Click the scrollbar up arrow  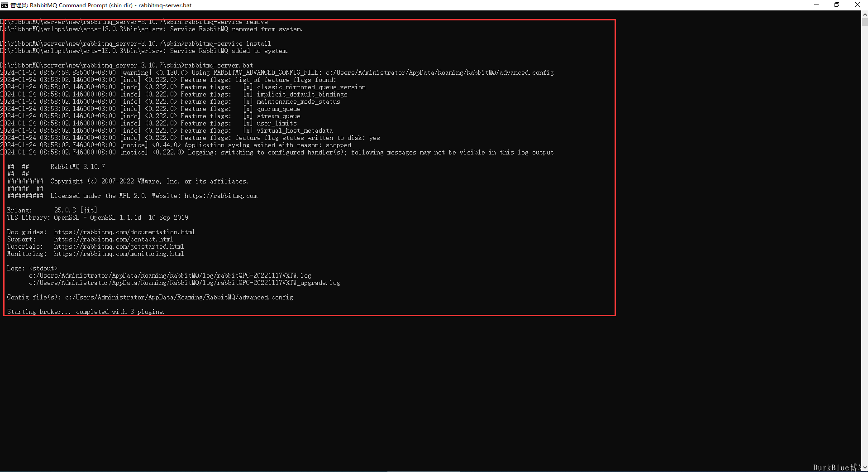pyautogui.click(x=864, y=14)
